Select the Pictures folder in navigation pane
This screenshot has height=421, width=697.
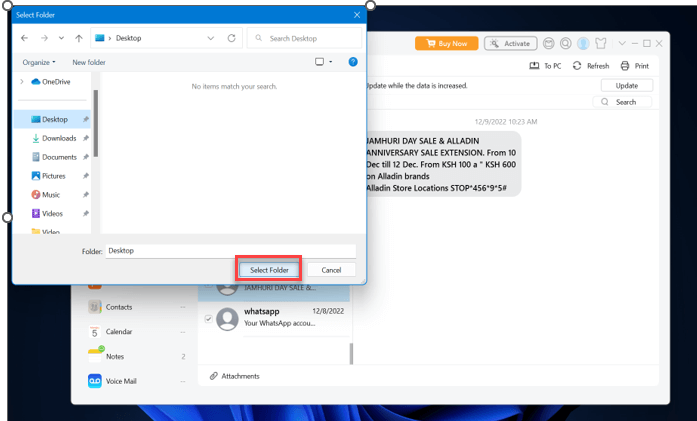pyautogui.click(x=54, y=176)
